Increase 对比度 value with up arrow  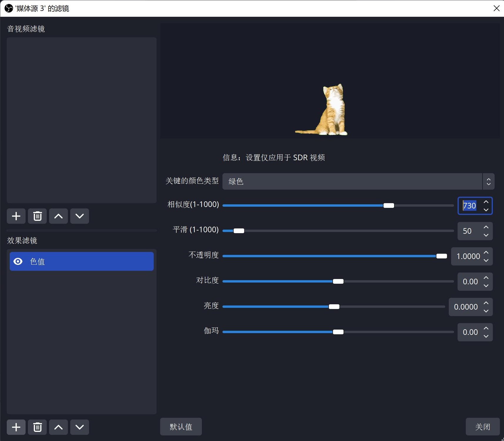point(486,278)
